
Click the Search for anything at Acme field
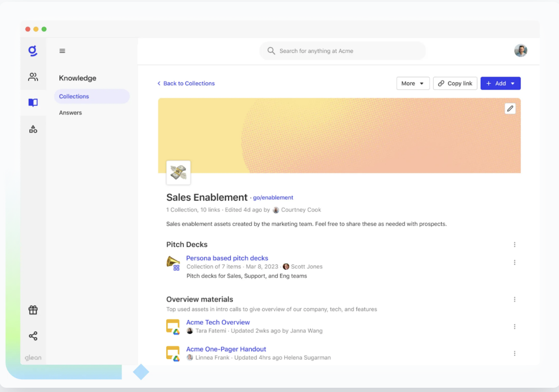click(x=342, y=51)
